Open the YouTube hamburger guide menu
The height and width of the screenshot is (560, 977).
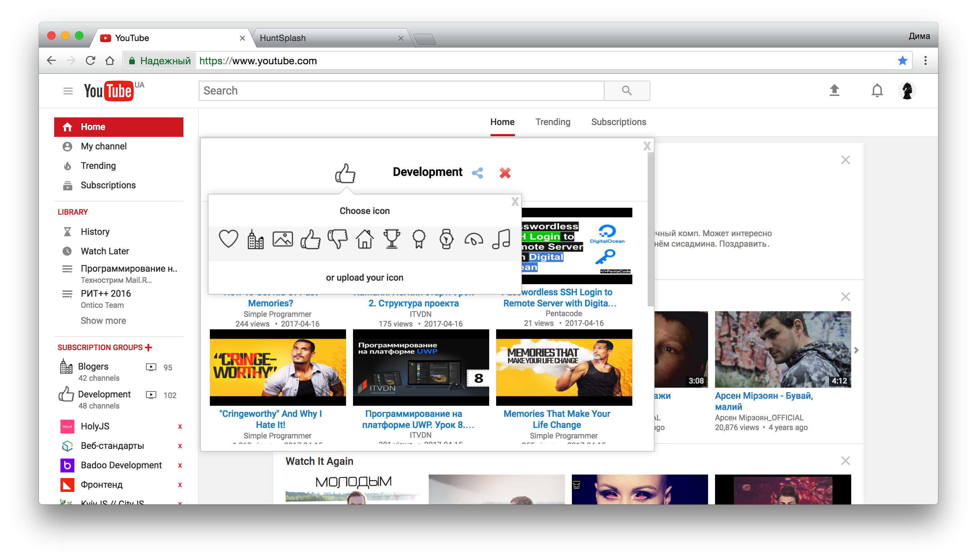[x=68, y=90]
